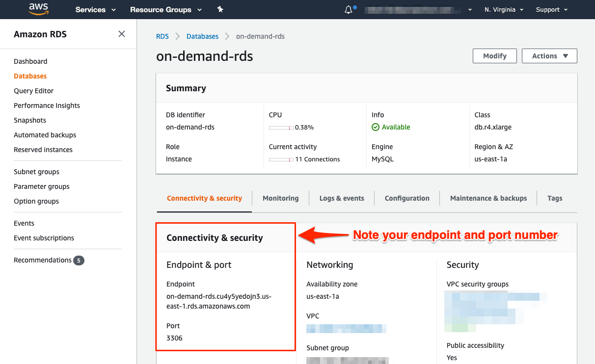
Task: Go to RDS breadcrumb link
Action: pyautogui.click(x=162, y=36)
